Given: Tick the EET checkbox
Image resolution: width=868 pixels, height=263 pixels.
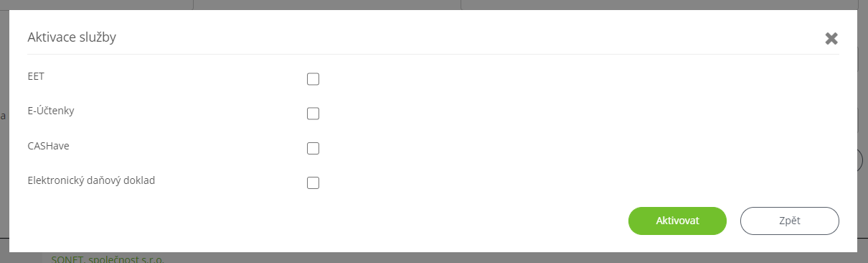Looking at the screenshot, I should (313, 79).
